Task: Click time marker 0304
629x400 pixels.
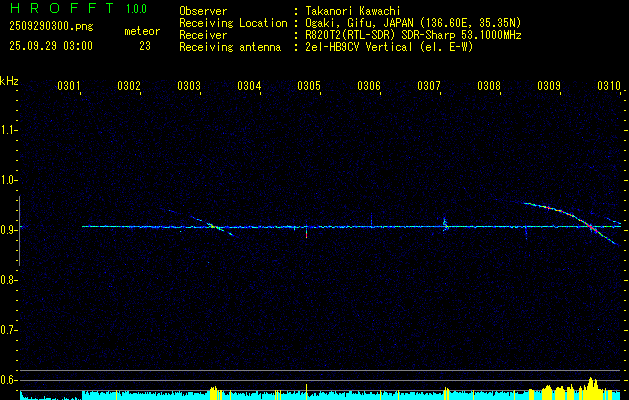Action: (249, 86)
